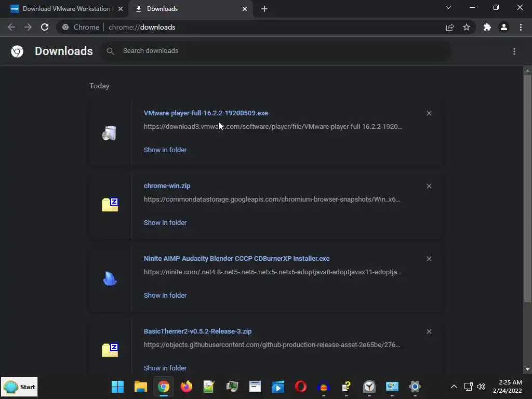Show VMware-player file in folder
The height and width of the screenshot is (399, 532).
165,150
